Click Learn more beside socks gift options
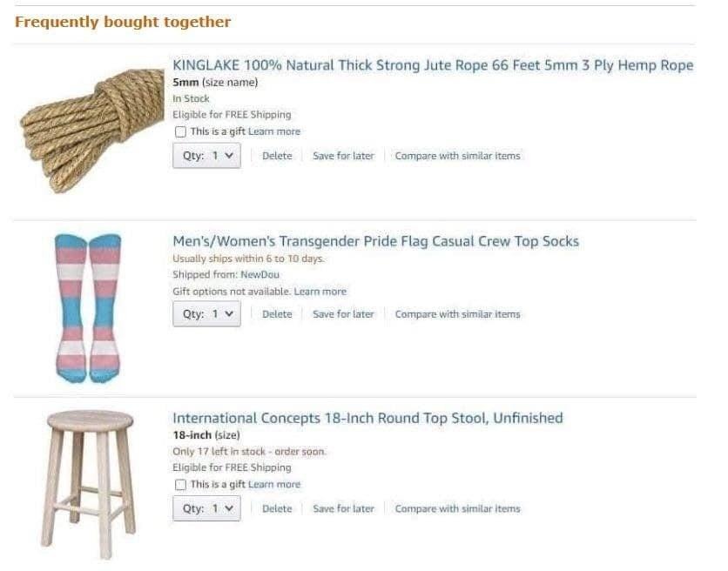Image resolution: width=728 pixels, height=571 pixels. tap(320, 292)
